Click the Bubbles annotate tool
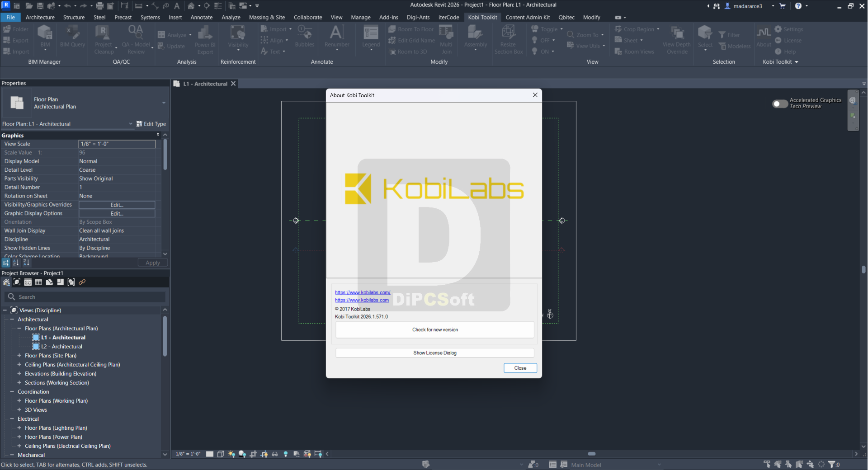868x470 pixels. [x=305, y=36]
